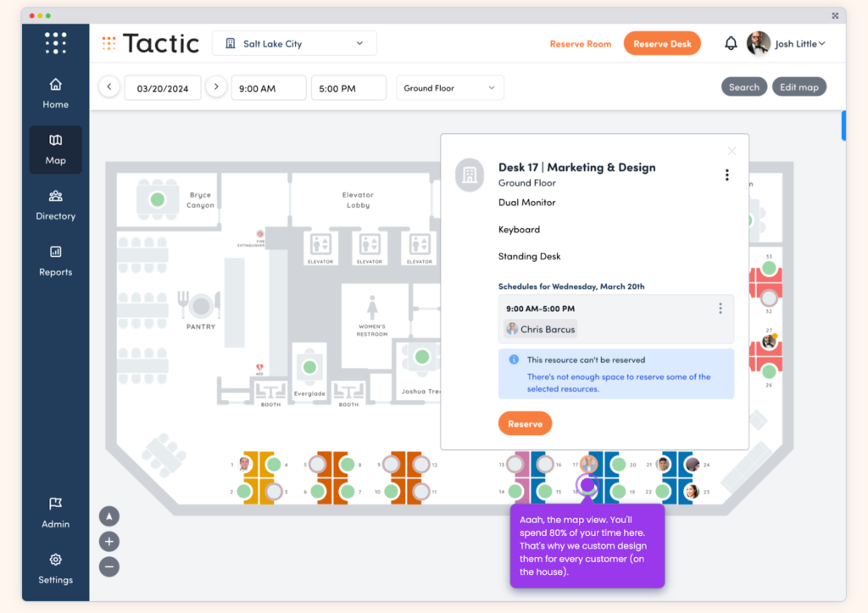Select available desk 26 marker

(x=769, y=371)
